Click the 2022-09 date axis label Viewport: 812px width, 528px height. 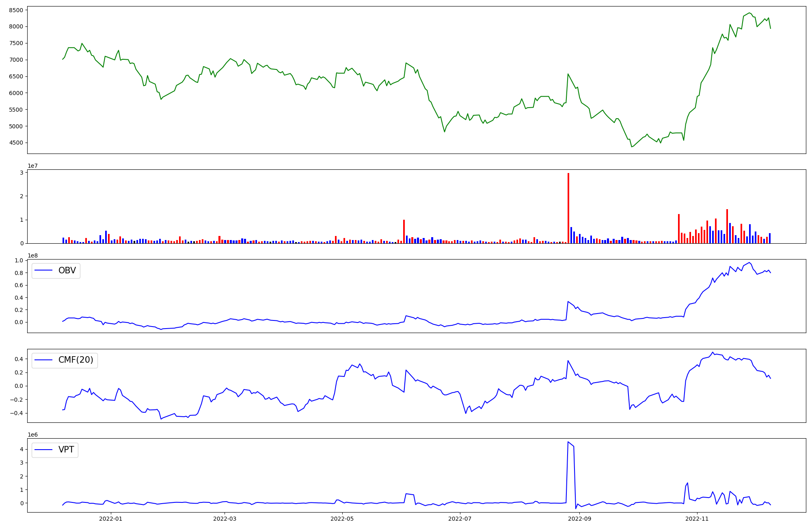click(x=579, y=519)
